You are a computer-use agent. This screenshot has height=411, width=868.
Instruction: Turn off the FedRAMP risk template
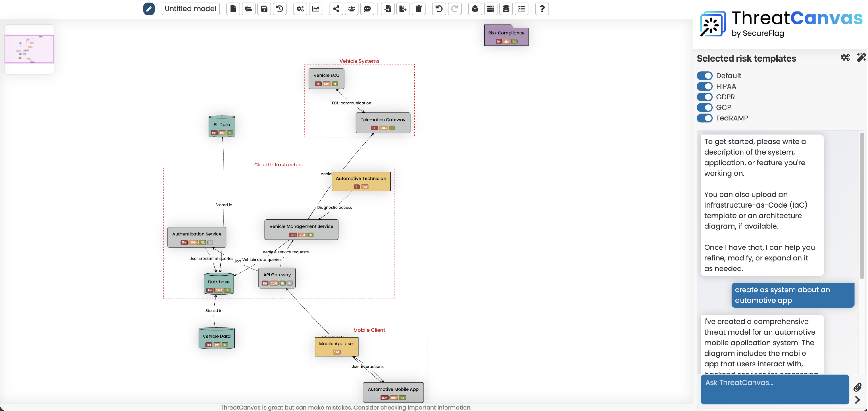coord(704,118)
